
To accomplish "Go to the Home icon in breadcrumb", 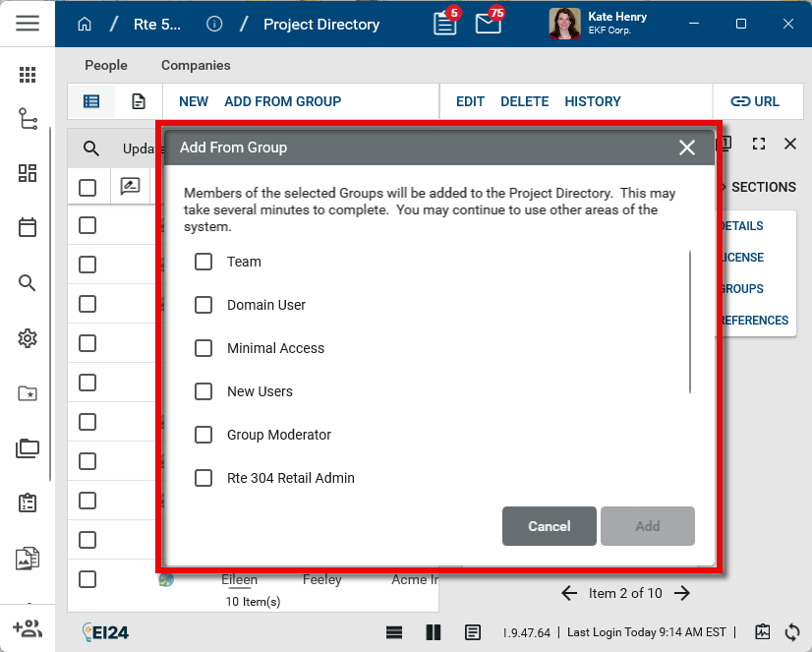I will (x=85, y=25).
